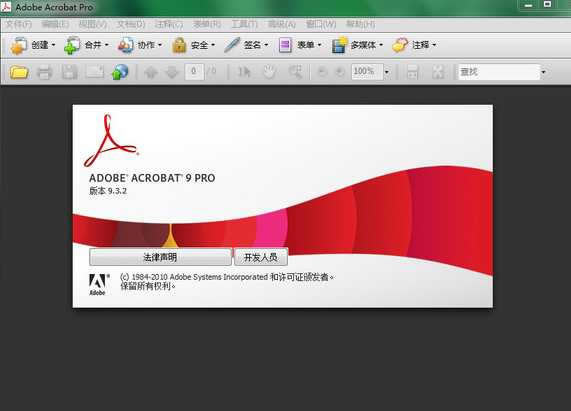Go to previous page arrow
The image size is (571, 411).
[x=150, y=72]
